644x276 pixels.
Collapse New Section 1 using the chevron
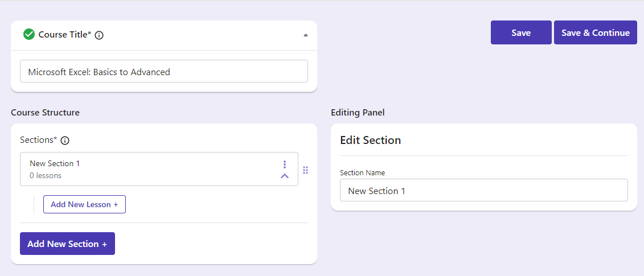click(285, 176)
